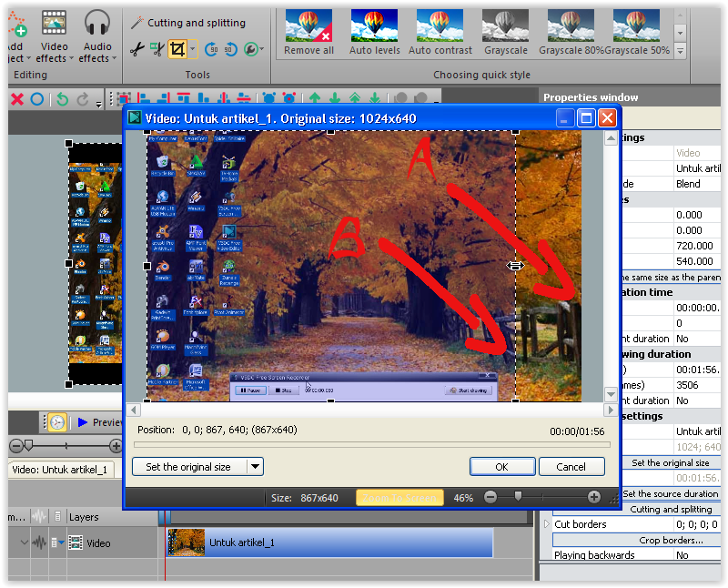Zoom out the timeline with minus button

tap(15, 446)
